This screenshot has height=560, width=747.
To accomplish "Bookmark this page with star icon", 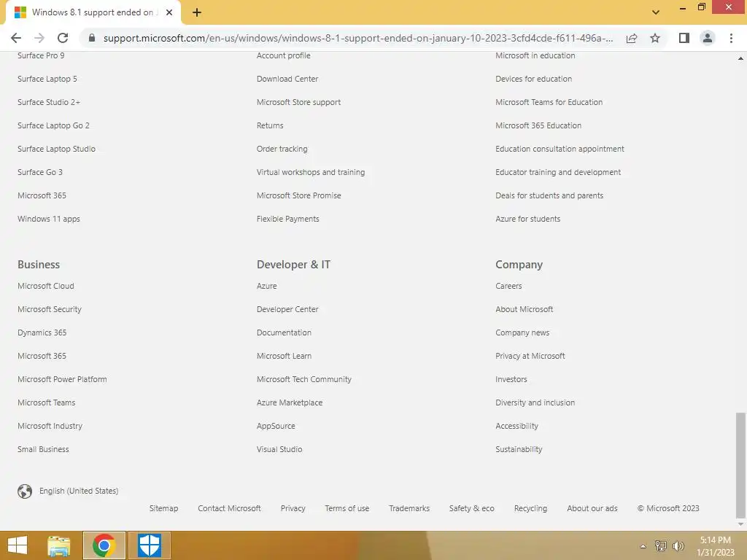I will click(x=655, y=38).
